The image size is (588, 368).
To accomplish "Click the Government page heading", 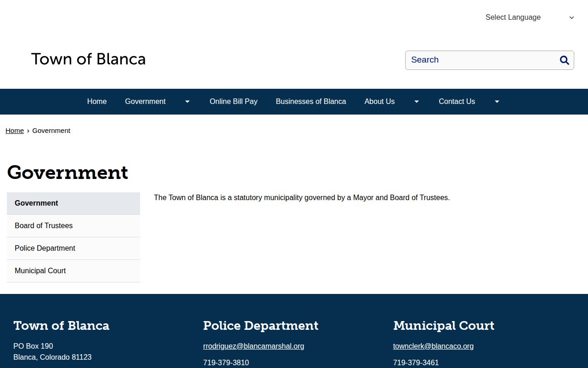I will (68, 172).
